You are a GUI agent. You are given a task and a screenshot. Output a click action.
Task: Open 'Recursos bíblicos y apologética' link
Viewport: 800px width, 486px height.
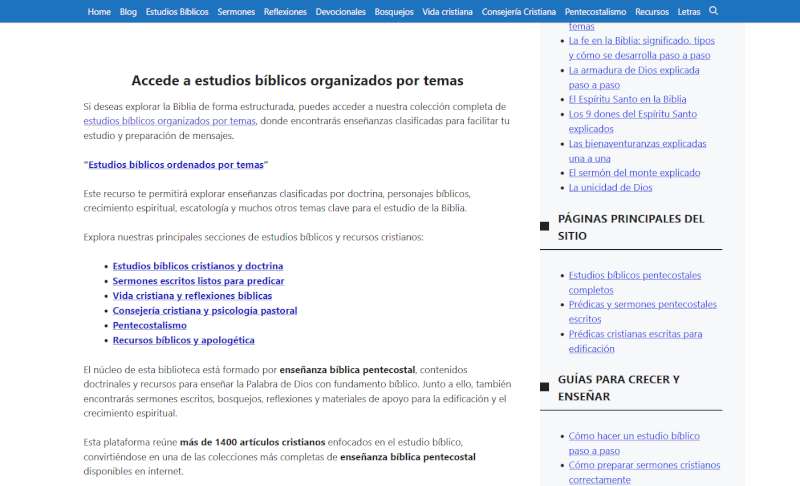184,340
